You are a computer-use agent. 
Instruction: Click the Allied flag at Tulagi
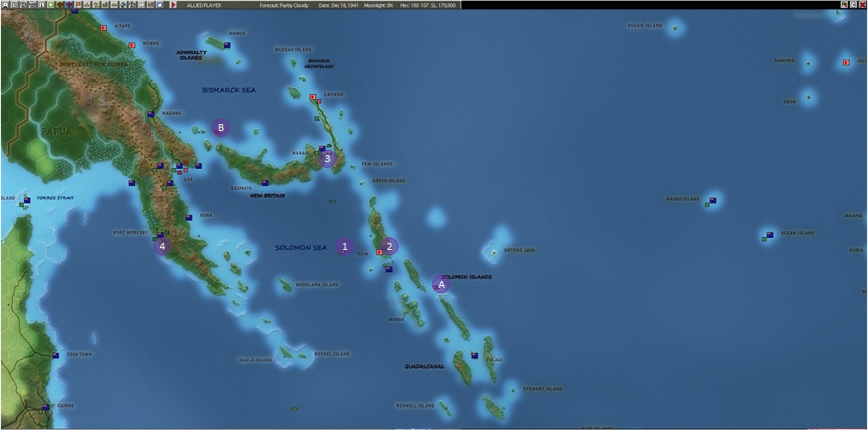click(x=474, y=355)
